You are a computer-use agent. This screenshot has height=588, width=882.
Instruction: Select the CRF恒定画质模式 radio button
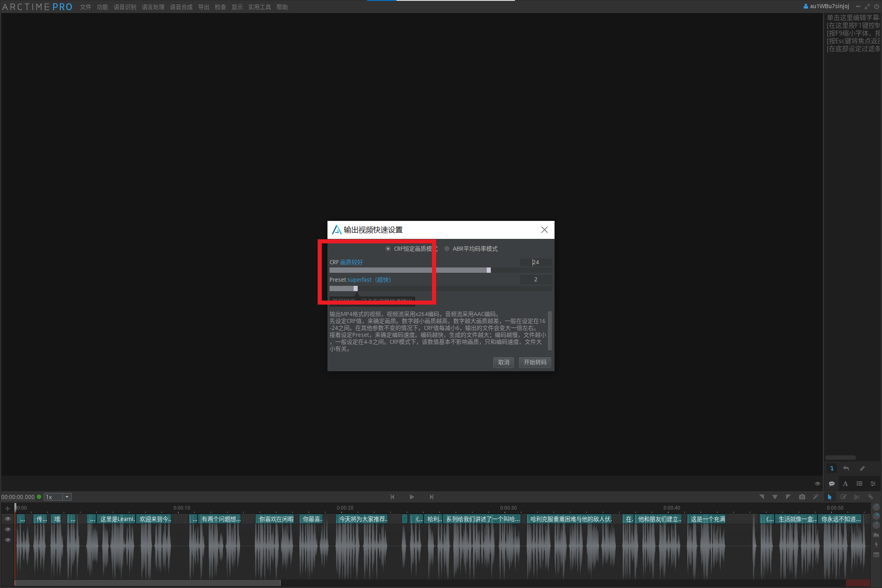pyautogui.click(x=388, y=249)
